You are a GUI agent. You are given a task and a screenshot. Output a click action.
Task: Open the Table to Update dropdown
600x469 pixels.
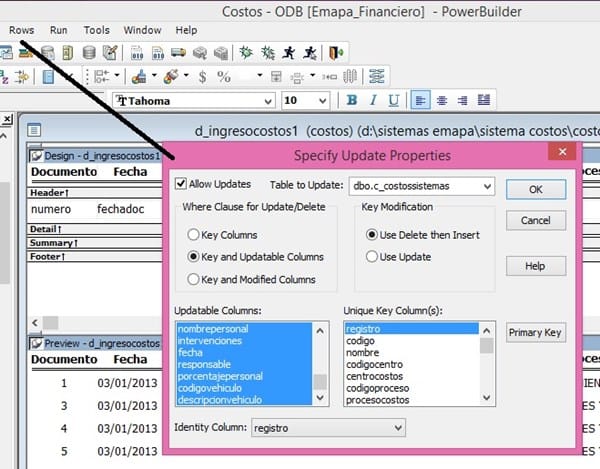tap(486, 186)
